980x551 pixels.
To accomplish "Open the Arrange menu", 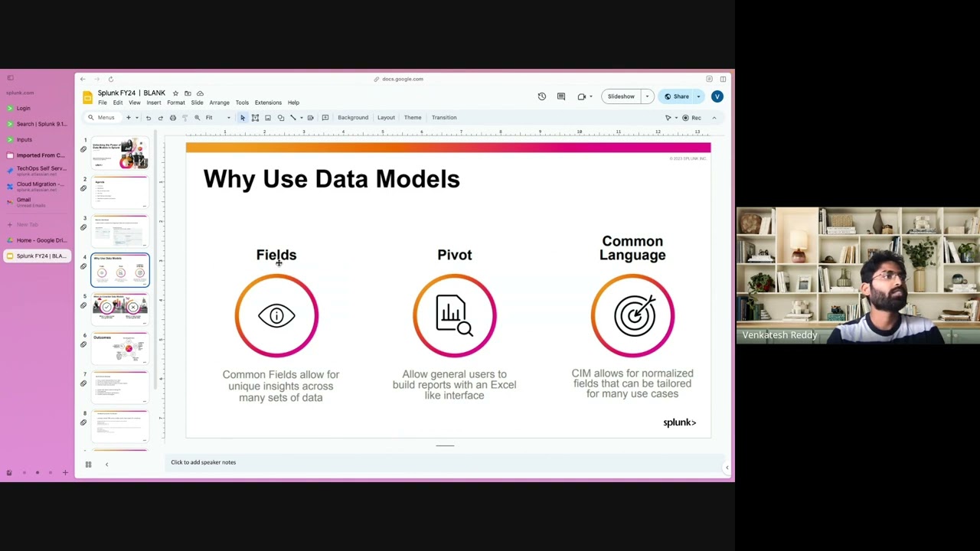I will pos(219,103).
